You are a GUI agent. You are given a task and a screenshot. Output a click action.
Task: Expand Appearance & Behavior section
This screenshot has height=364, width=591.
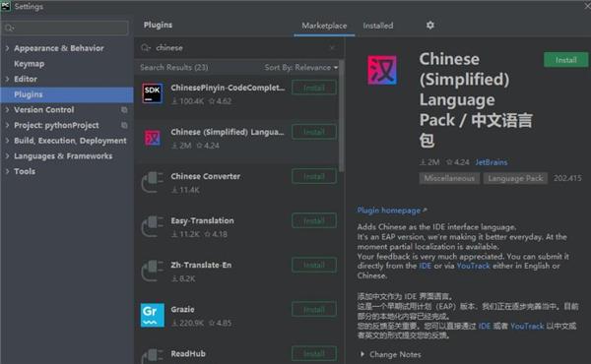click(x=7, y=48)
